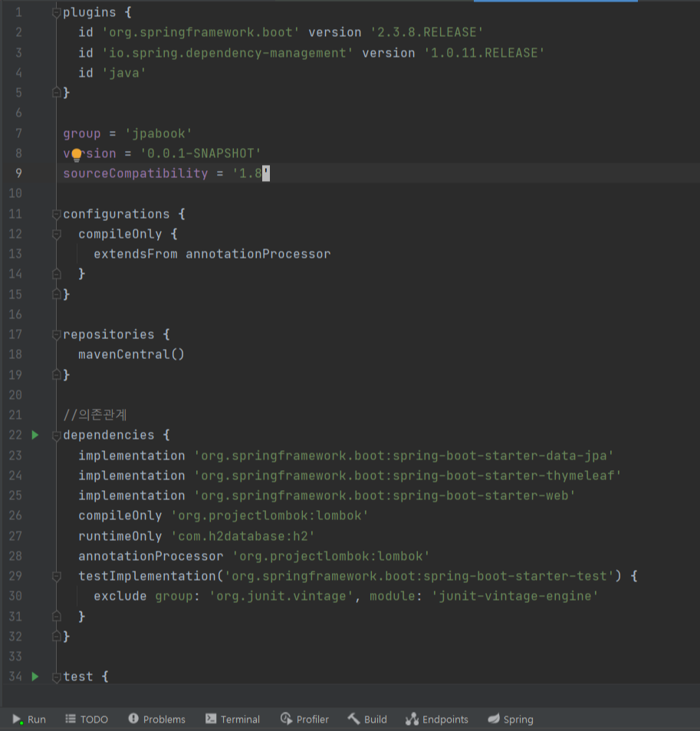Click 'junit-vintage-engine' module string

(515, 596)
